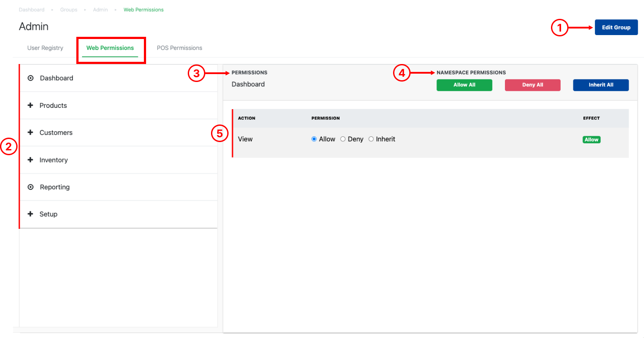Select the Allow radio button for View
This screenshot has width=644, height=338.
pos(314,139)
